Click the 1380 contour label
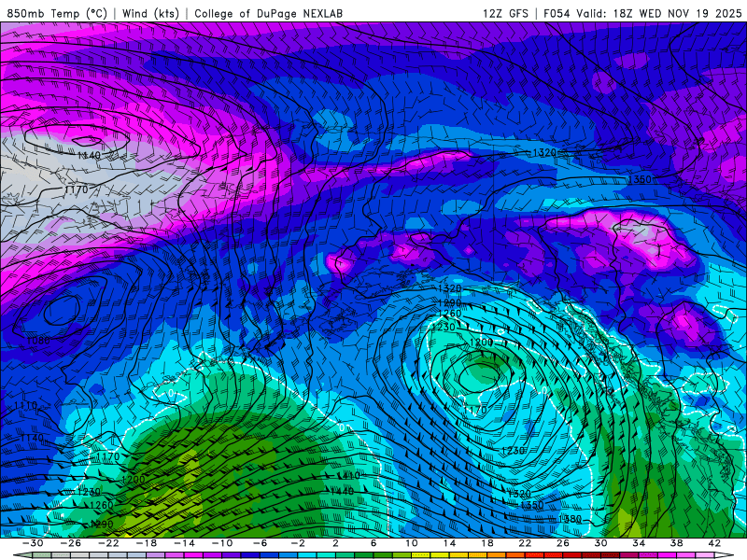747x560 pixels. [x=570, y=519]
